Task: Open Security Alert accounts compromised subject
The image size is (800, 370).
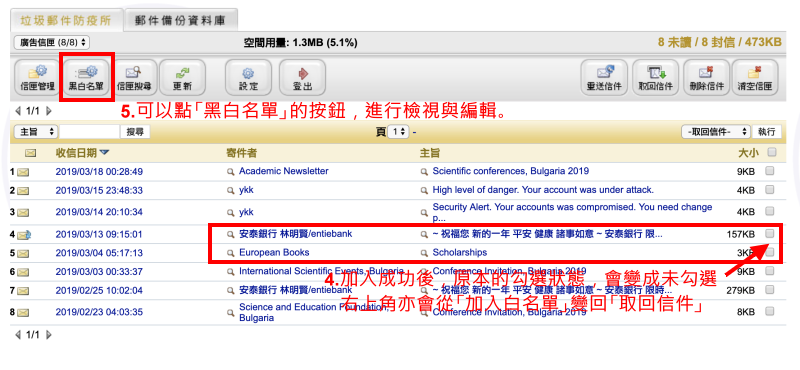Action: pyautogui.click(x=572, y=212)
